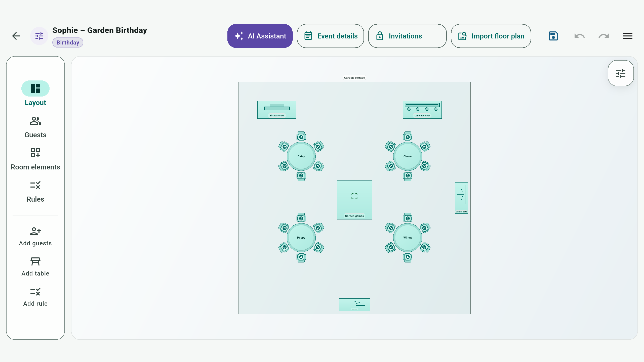Open the hamburger menu
Viewport: 644px width, 362px height.
628,36
